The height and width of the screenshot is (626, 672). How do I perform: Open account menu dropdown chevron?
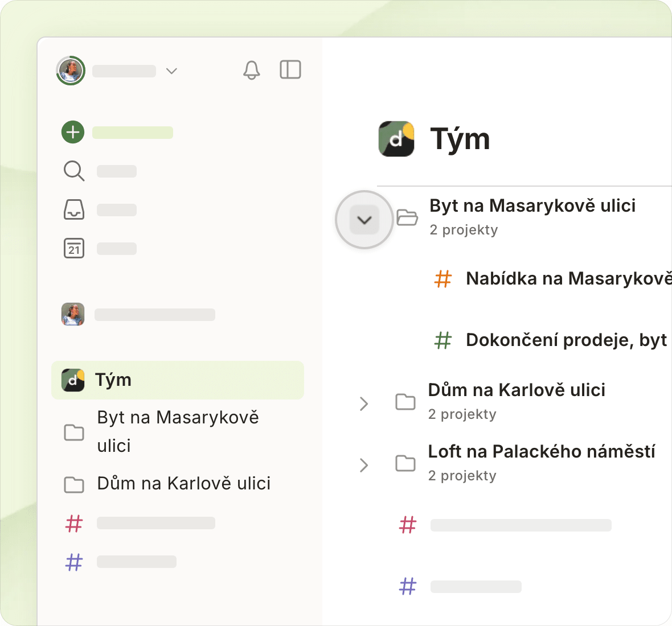(171, 71)
